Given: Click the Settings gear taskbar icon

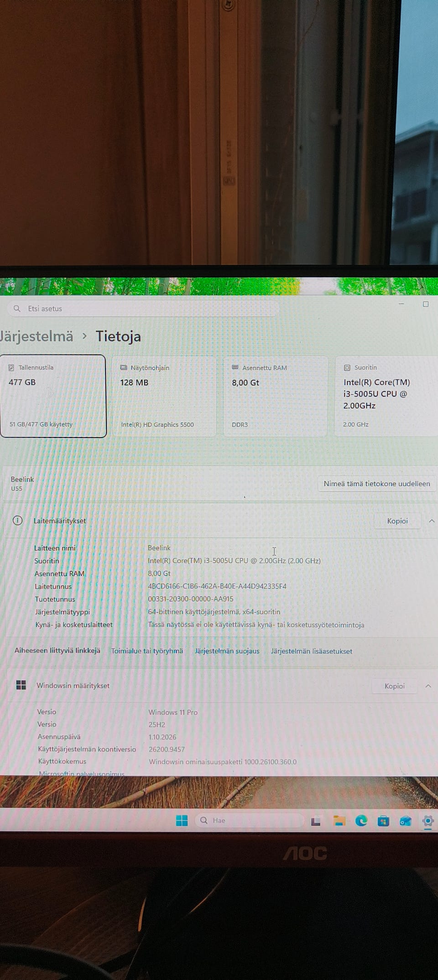Looking at the screenshot, I should coord(428,821).
